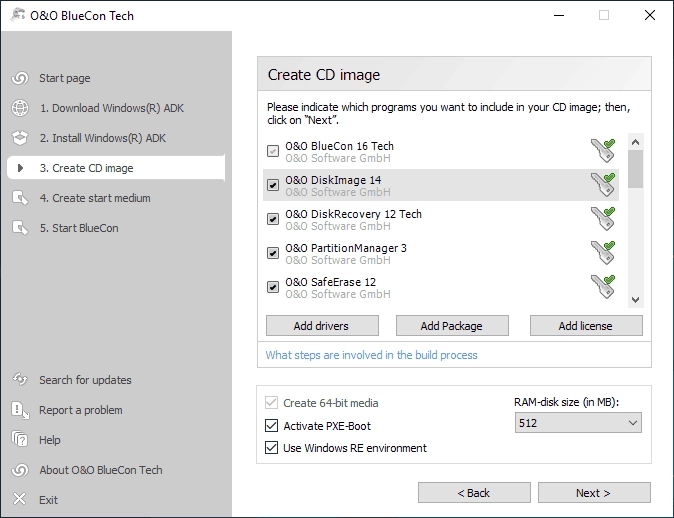Click the Start page spiral icon
674x518 pixels.
[x=20, y=78]
